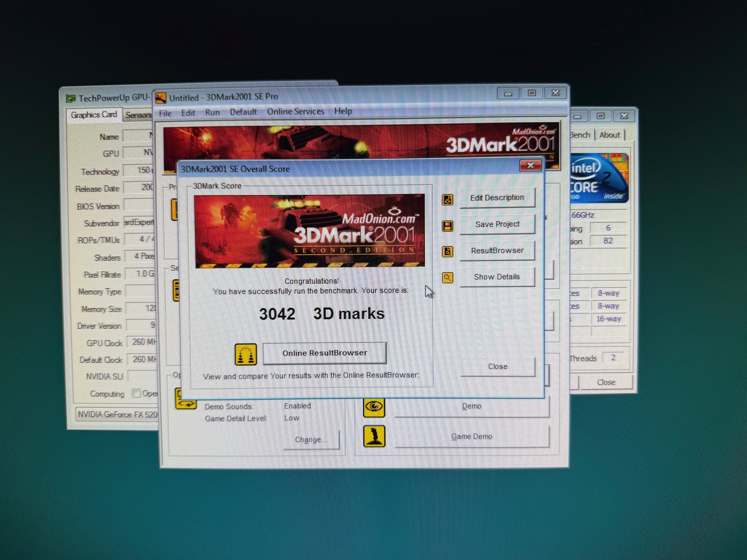Click the Pixel Fillrate field in GPU-Z
Viewport: 747px width, 560px height.
[140, 274]
